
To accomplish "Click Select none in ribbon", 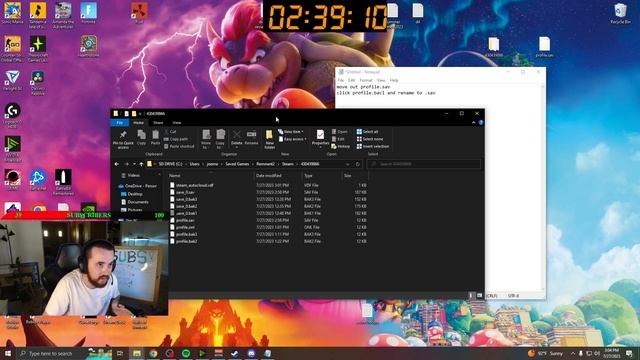I will click(370, 139).
